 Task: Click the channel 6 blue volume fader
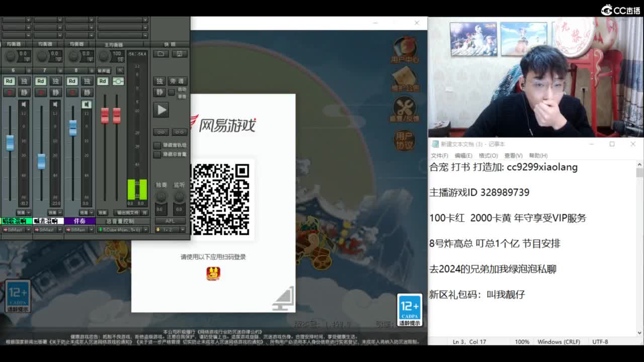pyautogui.click(x=10, y=143)
